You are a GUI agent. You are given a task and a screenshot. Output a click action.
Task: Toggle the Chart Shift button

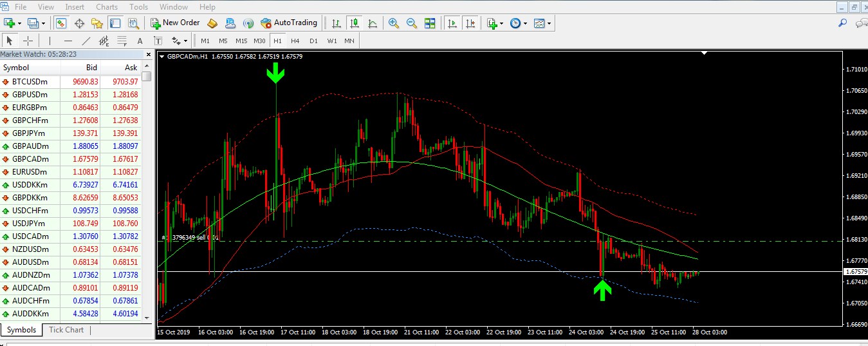coord(470,23)
